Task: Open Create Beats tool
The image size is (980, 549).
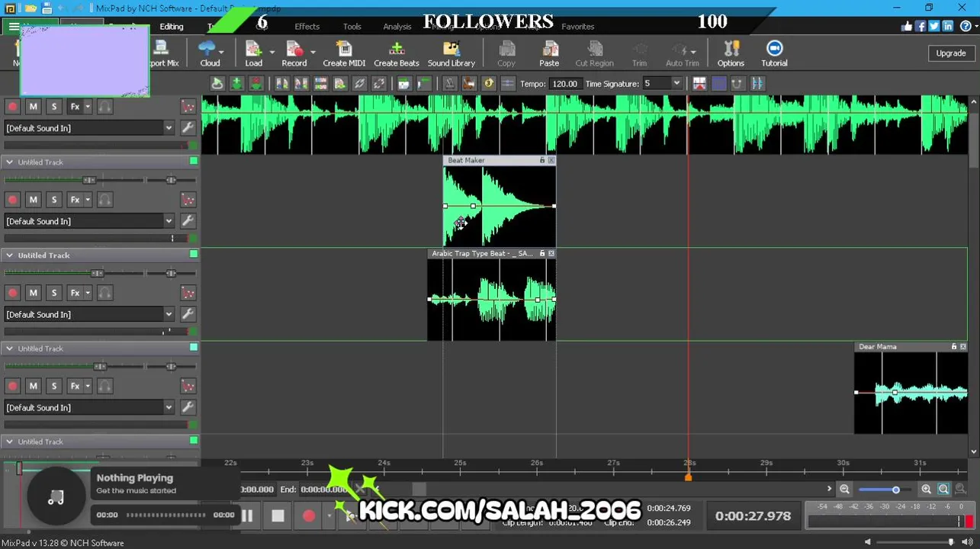Action: click(396, 53)
